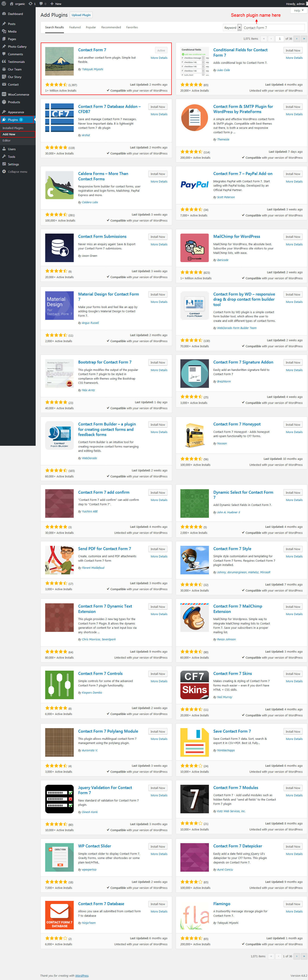Collapse the admin sidebar menu

[x=18, y=172]
